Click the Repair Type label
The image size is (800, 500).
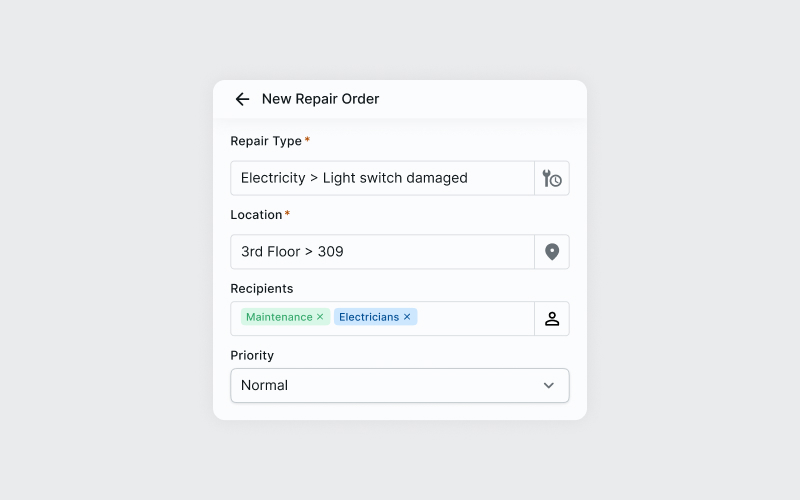(266, 141)
